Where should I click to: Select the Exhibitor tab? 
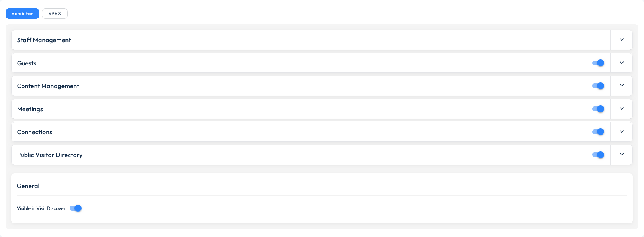coord(22,14)
